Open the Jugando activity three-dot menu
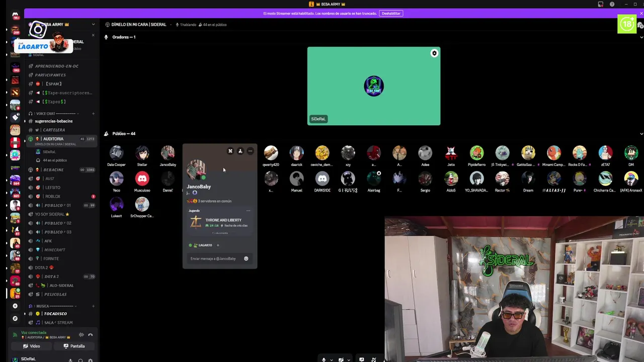 coord(248,211)
